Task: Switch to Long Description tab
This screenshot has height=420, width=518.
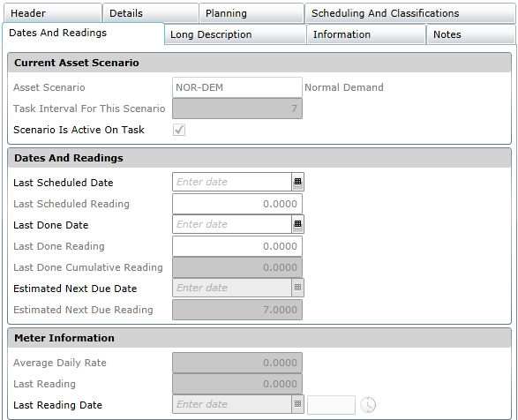Action: coord(236,34)
